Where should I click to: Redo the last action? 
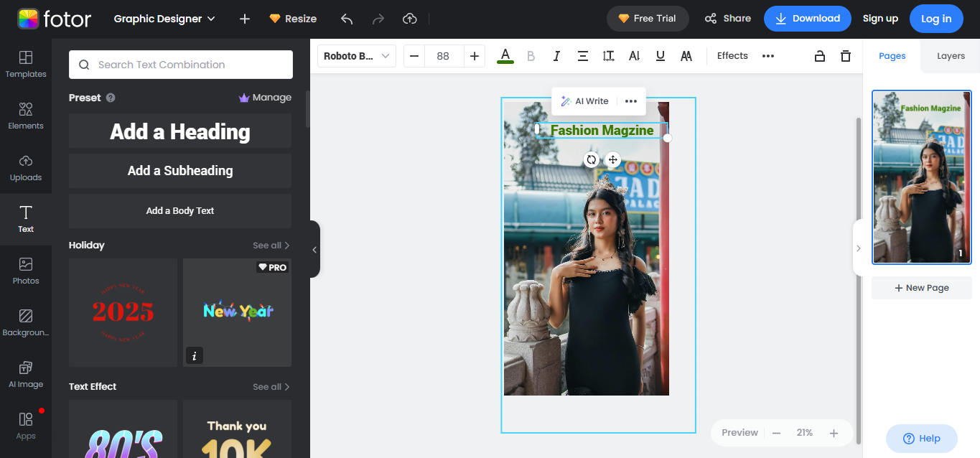click(378, 19)
